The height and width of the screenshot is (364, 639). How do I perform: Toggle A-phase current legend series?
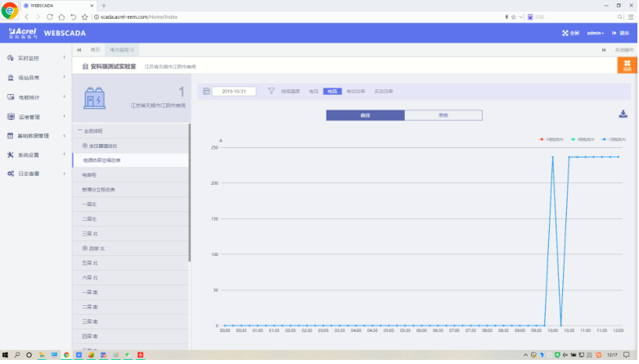click(552, 139)
